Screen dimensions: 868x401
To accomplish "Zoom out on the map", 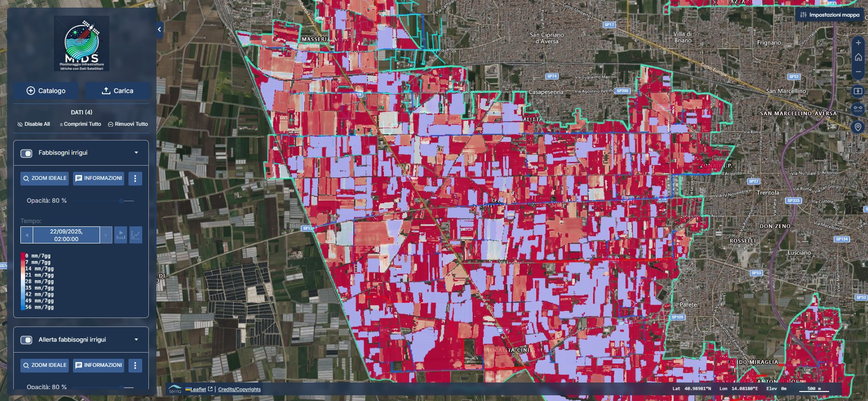I will [x=858, y=72].
